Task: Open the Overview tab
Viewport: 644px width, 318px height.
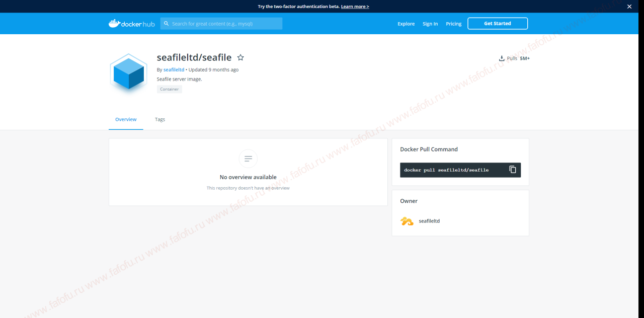Action: point(126,120)
